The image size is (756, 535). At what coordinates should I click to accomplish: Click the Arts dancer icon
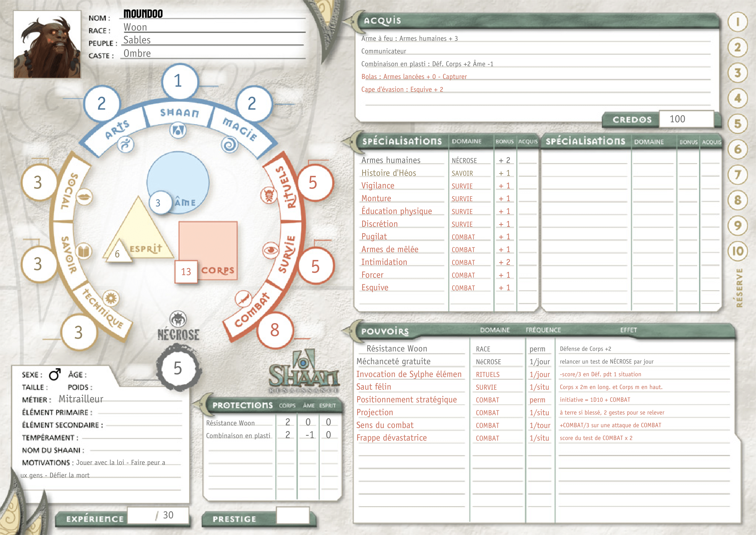point(125,144)
